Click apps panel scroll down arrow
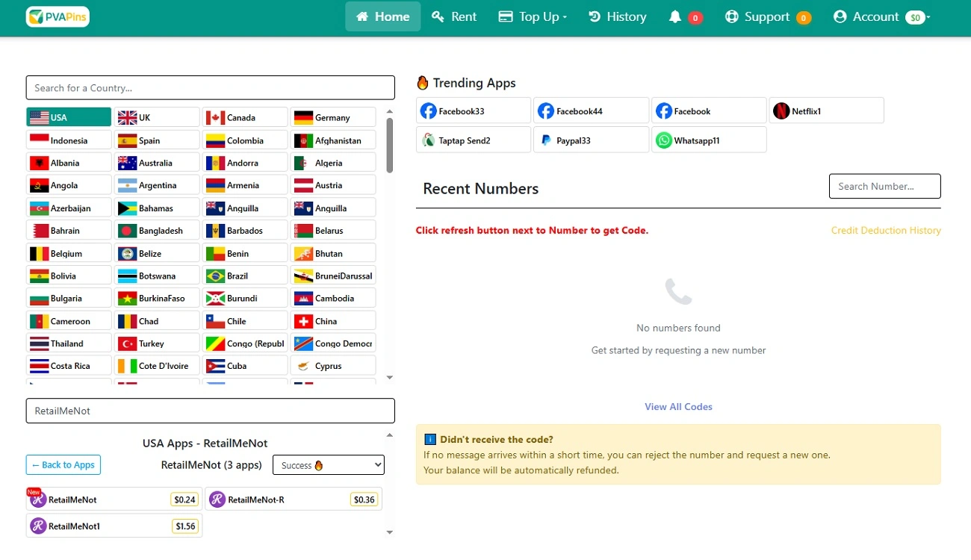971x560 pixels. coord(389,532)
